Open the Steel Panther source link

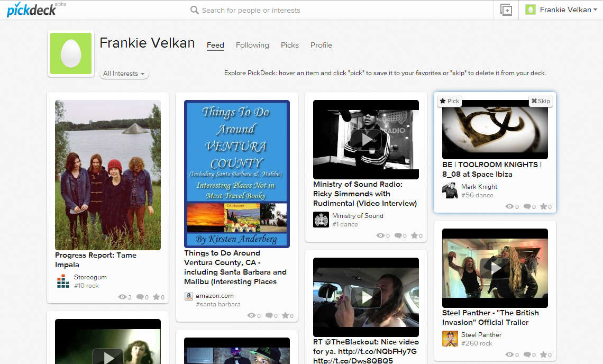tap(481, 335)
